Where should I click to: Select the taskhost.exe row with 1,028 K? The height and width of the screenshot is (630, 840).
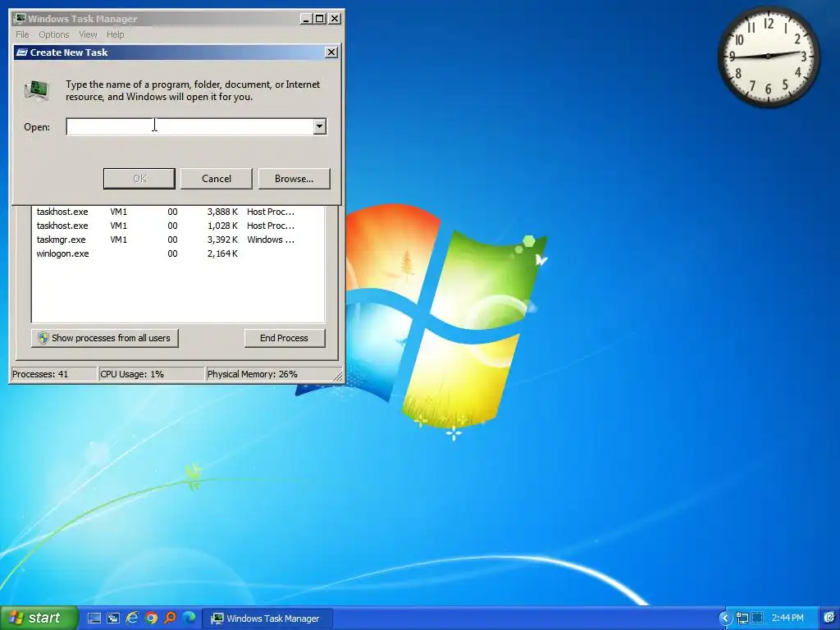[178, 226]
